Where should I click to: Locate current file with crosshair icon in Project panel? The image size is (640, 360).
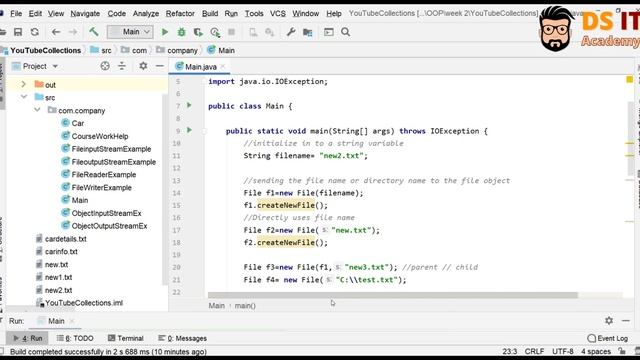coord(105,66)
